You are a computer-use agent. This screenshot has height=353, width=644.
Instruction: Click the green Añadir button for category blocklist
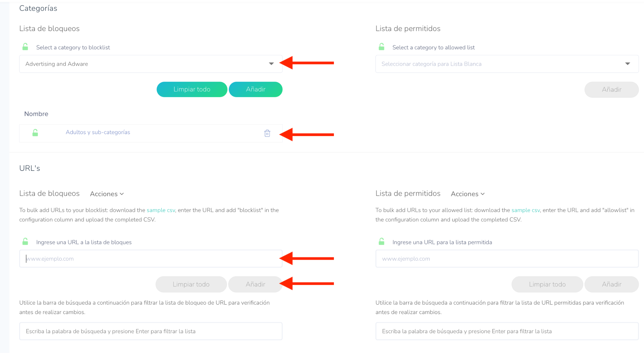255,90
